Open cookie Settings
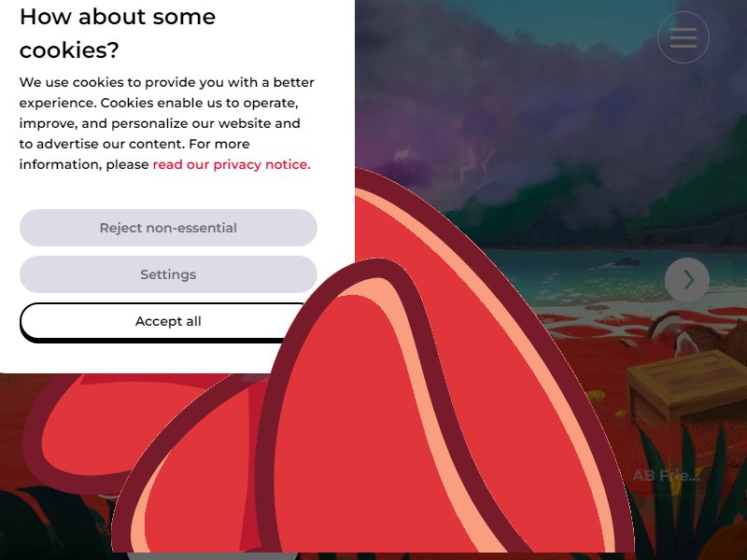The height and width of the screenshot is (560, 747). [x=168, y=274]
